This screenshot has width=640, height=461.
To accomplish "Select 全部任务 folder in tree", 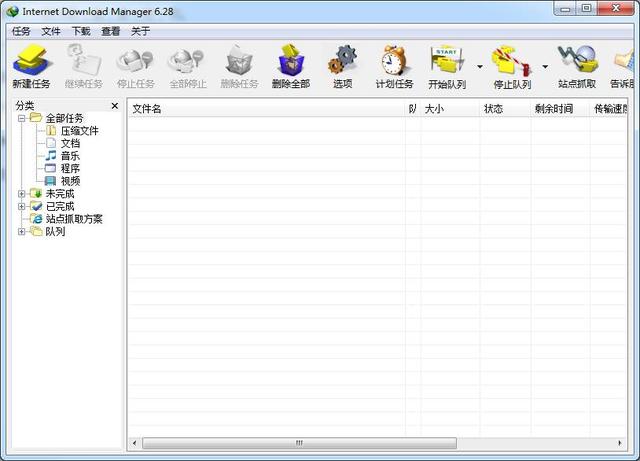I will click(x=64, y=118).
